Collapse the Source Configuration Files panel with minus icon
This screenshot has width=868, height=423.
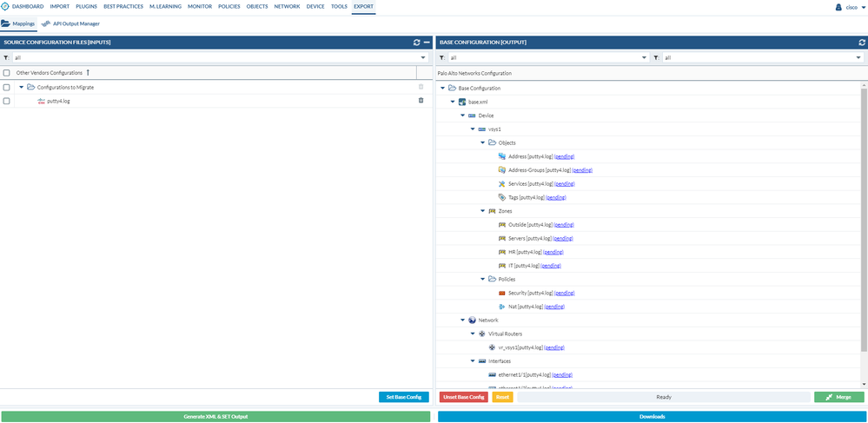click(427, 42)
